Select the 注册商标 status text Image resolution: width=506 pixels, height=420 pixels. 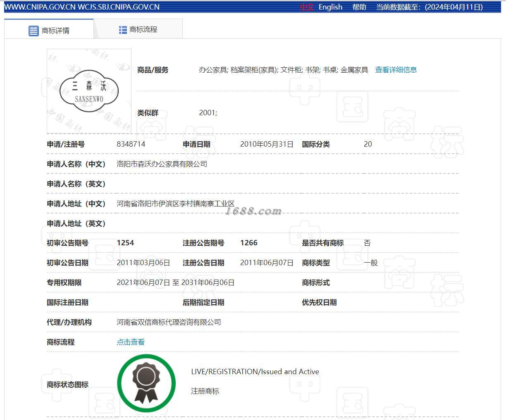pos(205,391)
